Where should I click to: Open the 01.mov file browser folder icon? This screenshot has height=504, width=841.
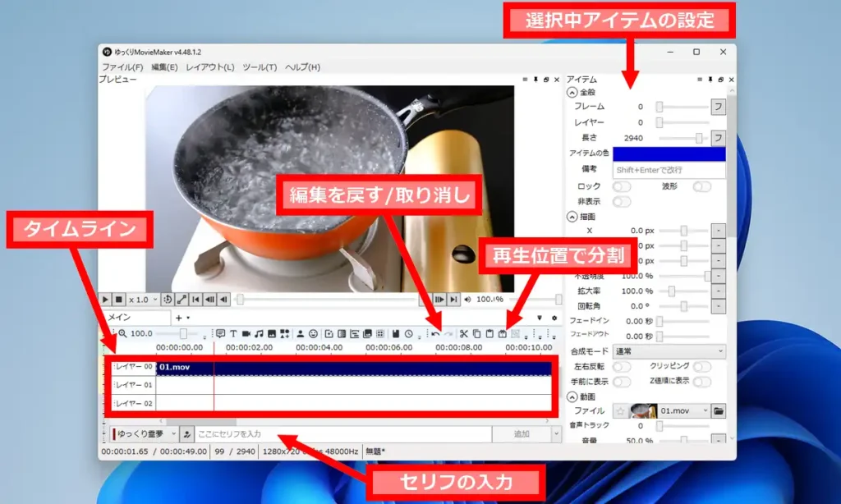pos(719,411)
